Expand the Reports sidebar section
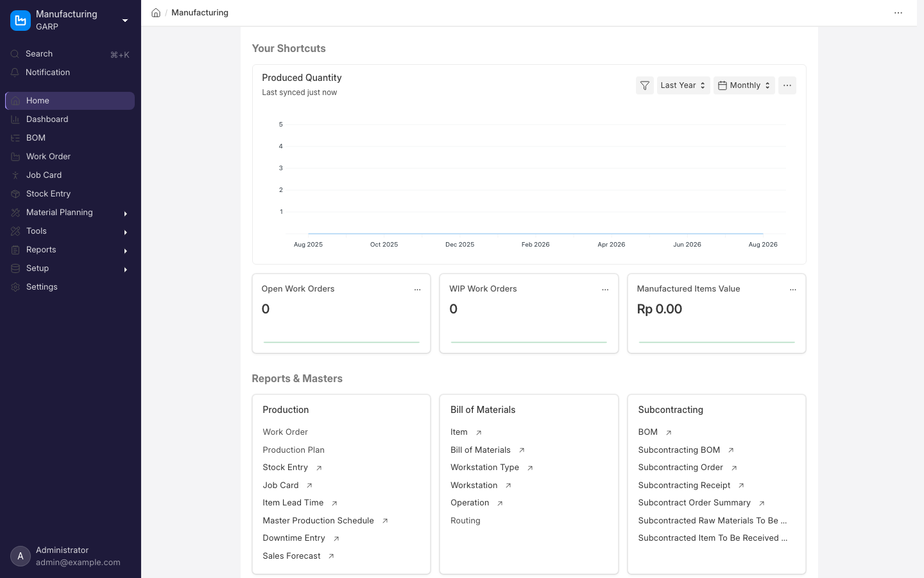Image resolution: width=924 pixels, height=578 pixels. coord(126,250)
